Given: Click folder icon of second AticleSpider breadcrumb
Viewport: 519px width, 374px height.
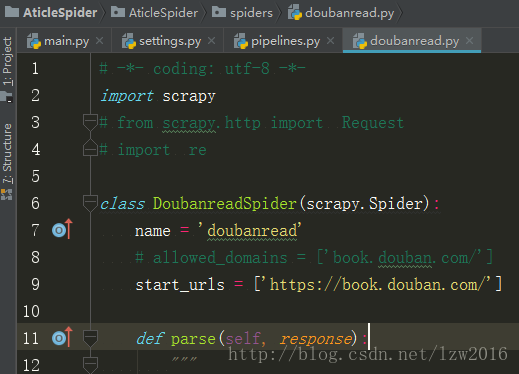Looking at the screenshot, I should tap(117, 12).
